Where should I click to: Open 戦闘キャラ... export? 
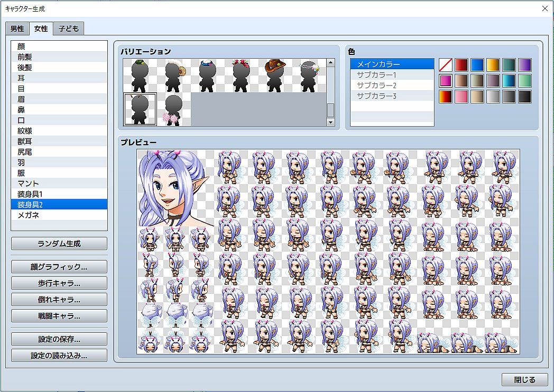pos(59,316)
